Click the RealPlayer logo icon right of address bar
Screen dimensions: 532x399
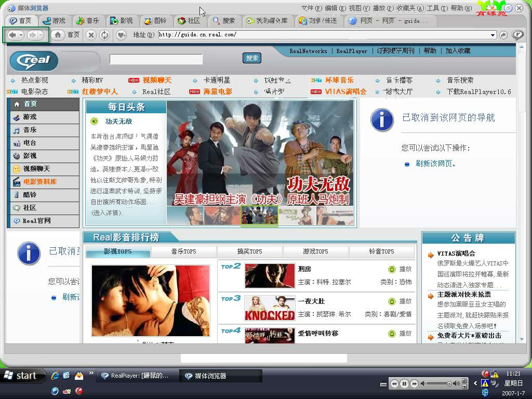point(517,35)
